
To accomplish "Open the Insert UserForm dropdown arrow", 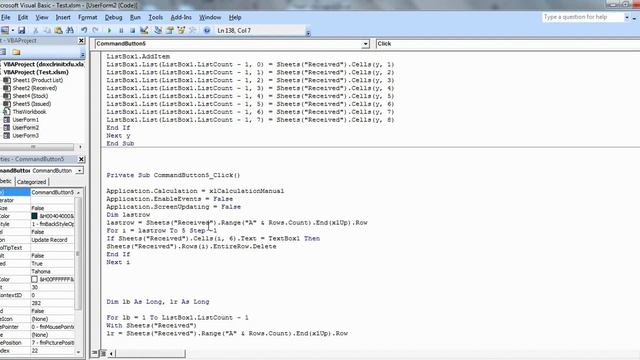I will 13,30.
